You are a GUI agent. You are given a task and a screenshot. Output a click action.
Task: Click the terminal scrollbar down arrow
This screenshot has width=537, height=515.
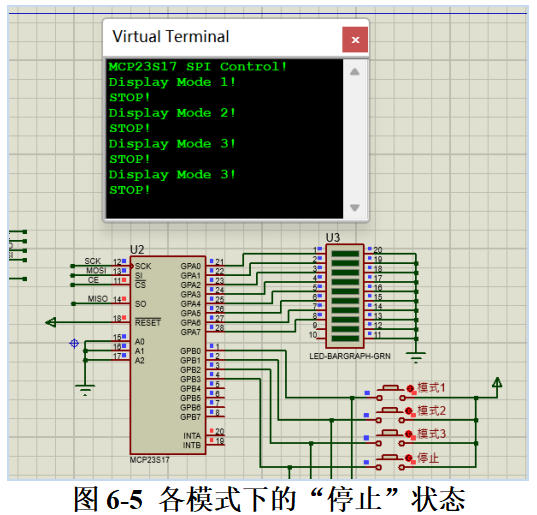pyautogui.click(x=355, y=208)
